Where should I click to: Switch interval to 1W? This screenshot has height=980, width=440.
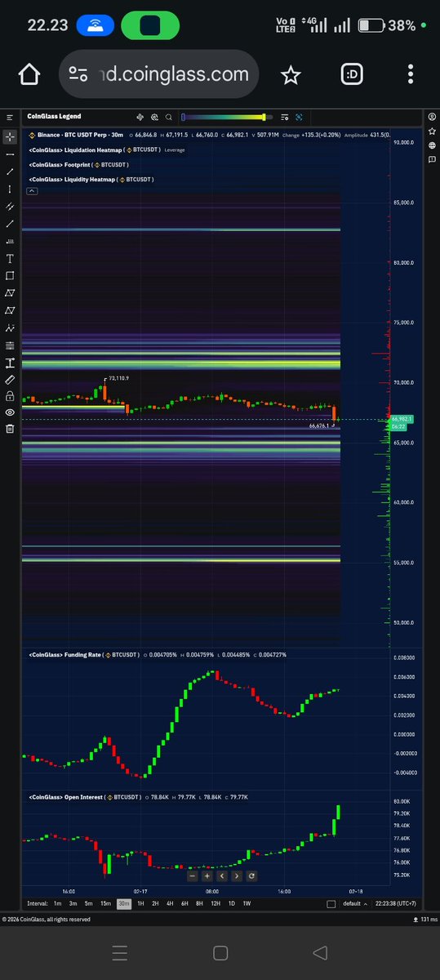[x=247, y=904]
